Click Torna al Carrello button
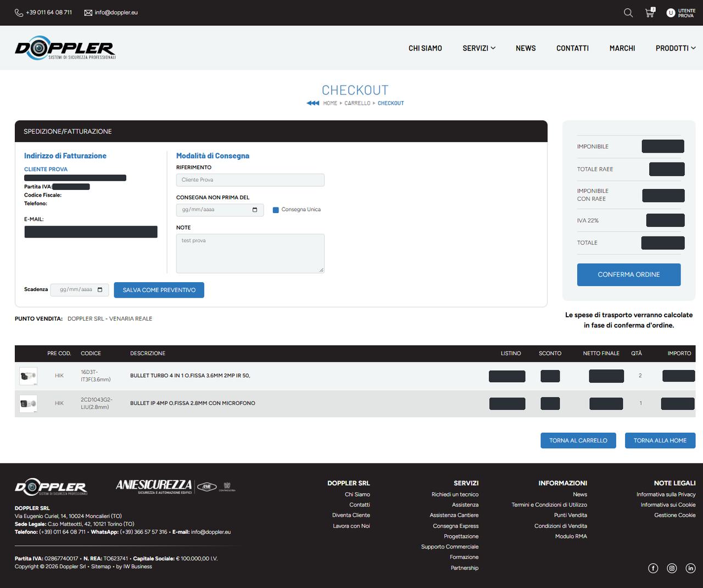Screen dimensions: 703x588 578,440
